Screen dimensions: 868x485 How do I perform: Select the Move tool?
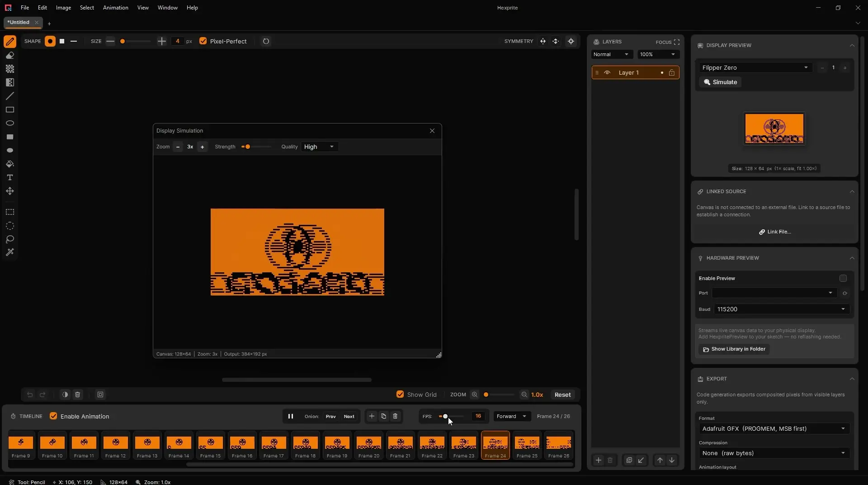tap(10, 191)
